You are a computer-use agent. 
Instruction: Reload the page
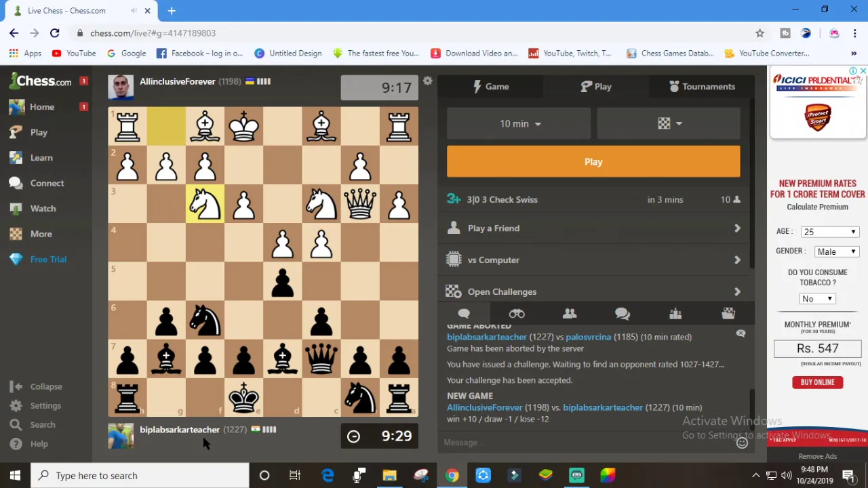point(54,33)
